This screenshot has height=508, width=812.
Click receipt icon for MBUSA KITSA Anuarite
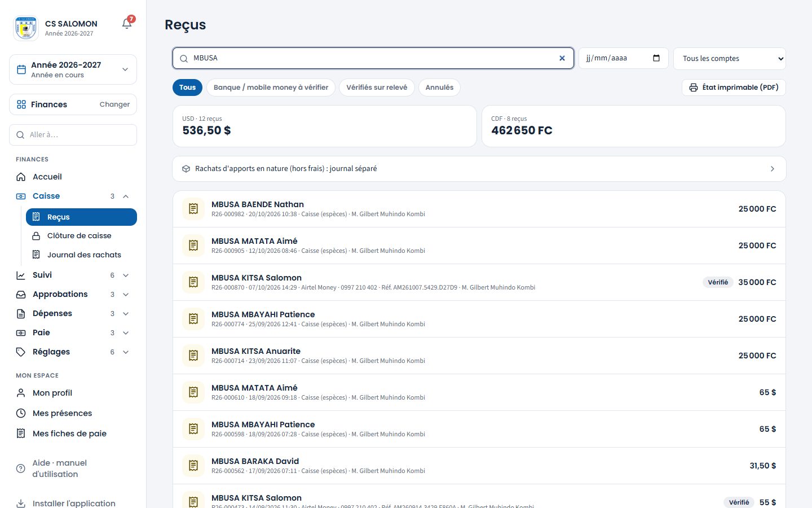[x=193, y=356]
